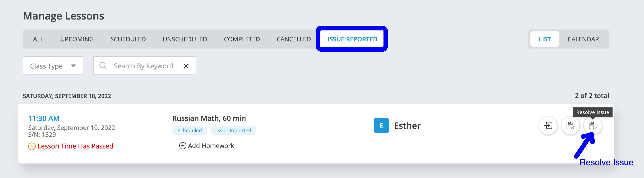Viewport: 644px width, 178px height.
Task: Click the search magnifier icon
Action: pyautogui.click(x=103, y=66)
